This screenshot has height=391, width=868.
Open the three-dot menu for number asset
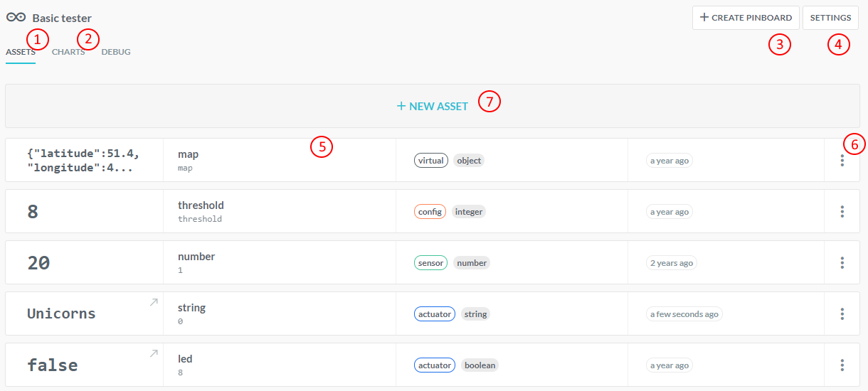842,263
